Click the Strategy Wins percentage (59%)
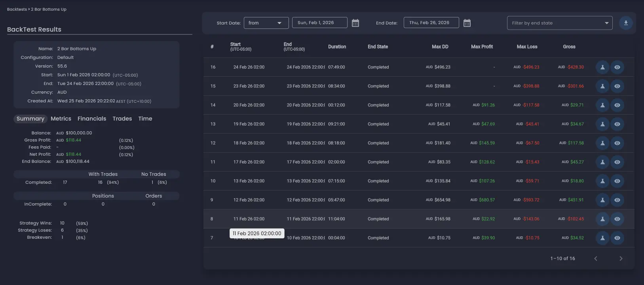The width and height of the screenshot is (644, 285). click(x=82, y=223)
